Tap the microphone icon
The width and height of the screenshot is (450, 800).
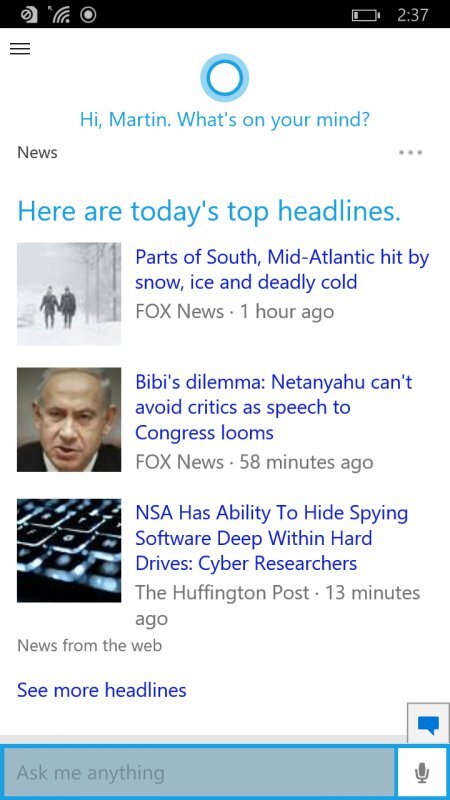421,772
